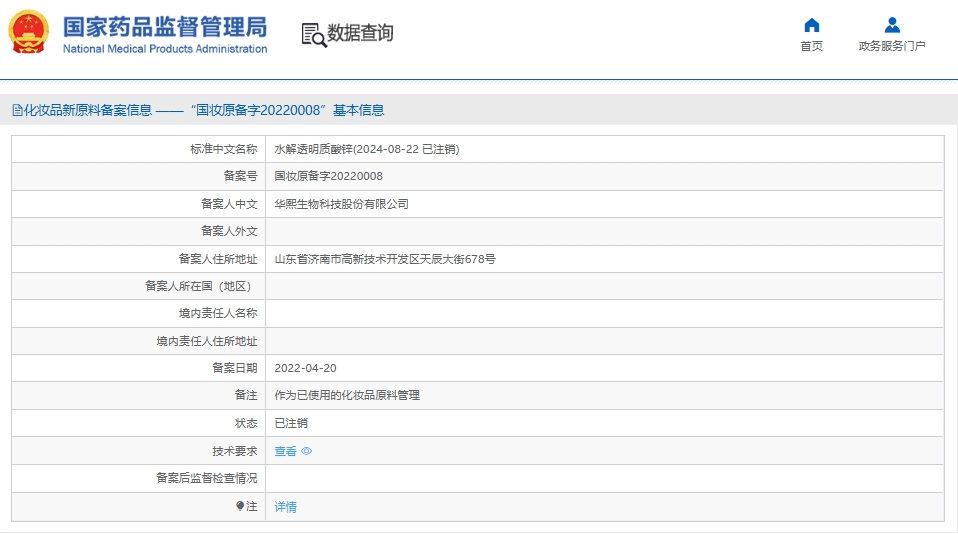The width and height of the screenshot is (958, 534).
Task: Open the 详情 link in 注 row
Action: pyautogui.click(x=285, y=507)
